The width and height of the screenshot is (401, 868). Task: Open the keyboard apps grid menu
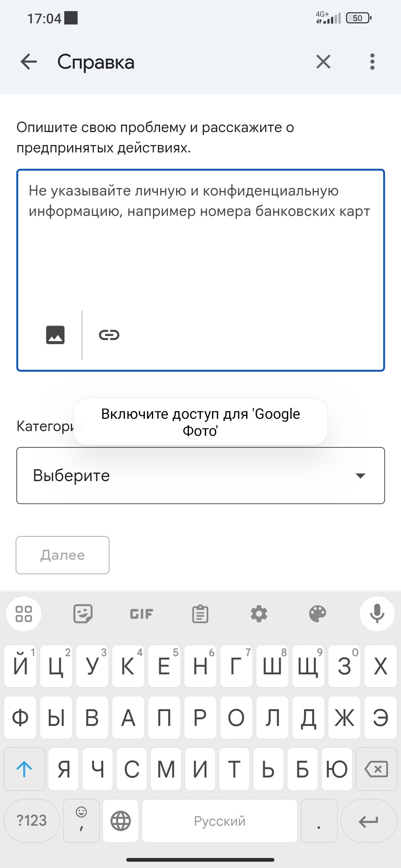point(24,614)
